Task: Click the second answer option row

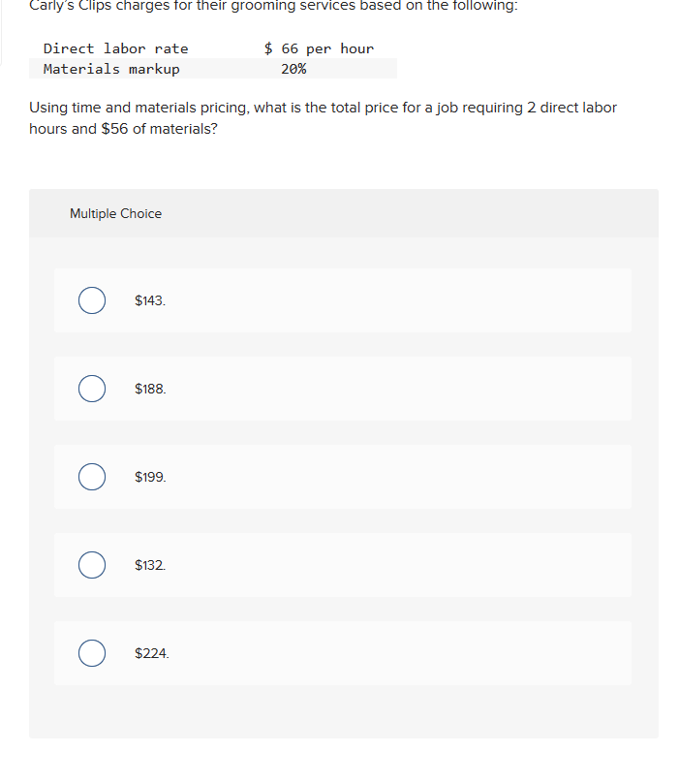Action: [x=343, y=389]
